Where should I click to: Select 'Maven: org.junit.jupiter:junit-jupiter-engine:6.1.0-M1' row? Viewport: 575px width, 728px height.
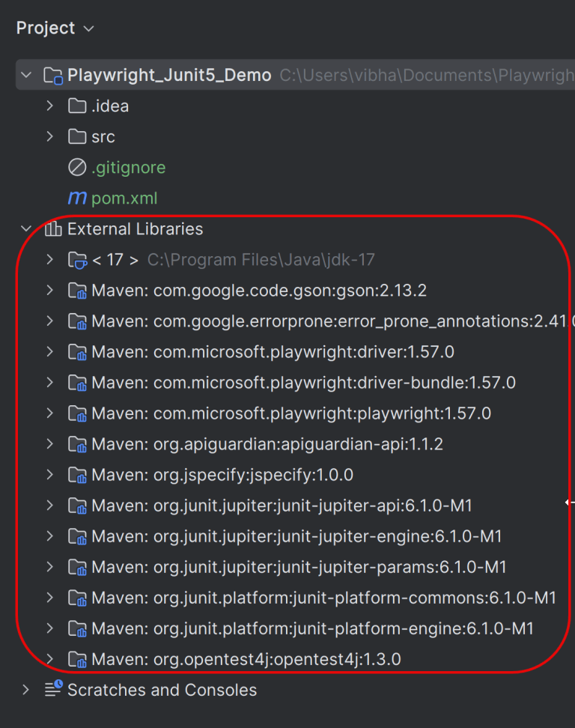[x=297, y=536]
